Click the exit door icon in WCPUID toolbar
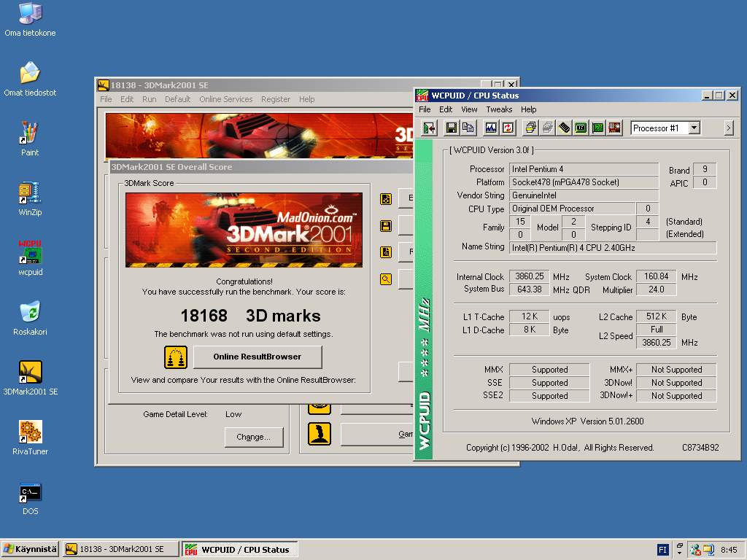This screenshot has width=747, height=560. [430, 128]
